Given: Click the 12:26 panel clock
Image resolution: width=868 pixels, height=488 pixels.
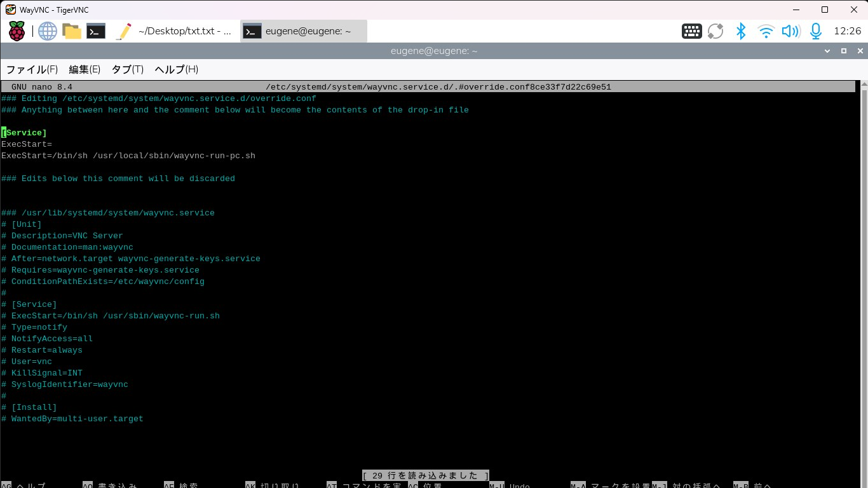Looking at the screenshot, I should pos(847,31).
